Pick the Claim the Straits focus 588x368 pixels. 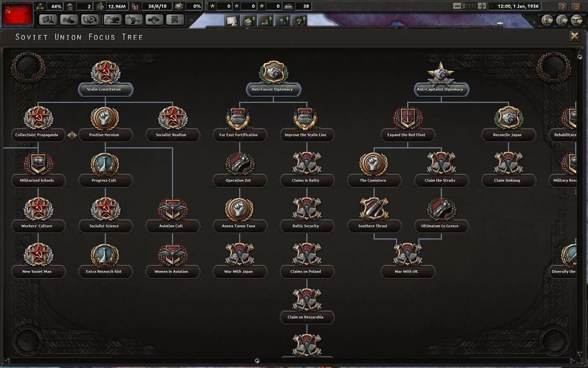coord(441,169)
